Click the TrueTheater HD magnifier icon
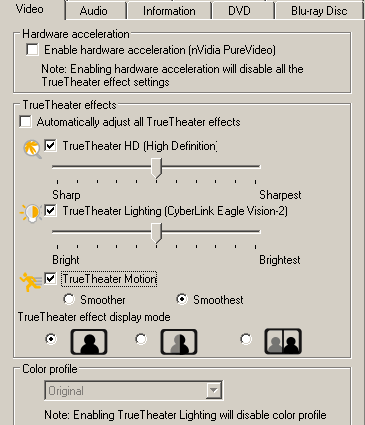 pos(32,149)
